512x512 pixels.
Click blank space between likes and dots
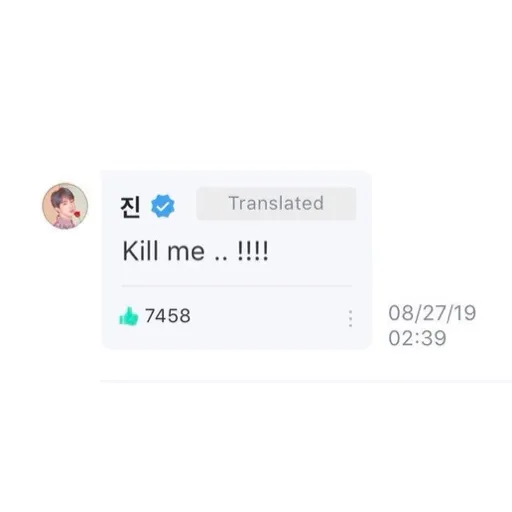coord(268,316)
